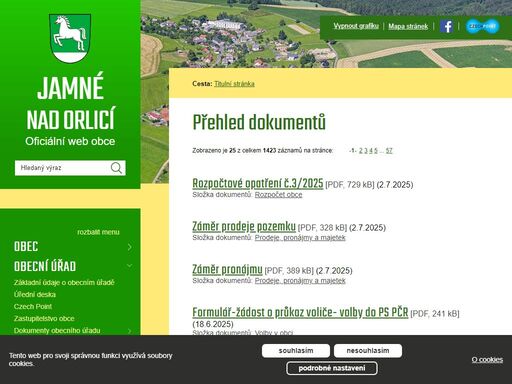Image resolution: width=512 pixels, height=384 pixels.
Task: Open Zastupitelstvo obce menu item
Action: click(44, 319)
